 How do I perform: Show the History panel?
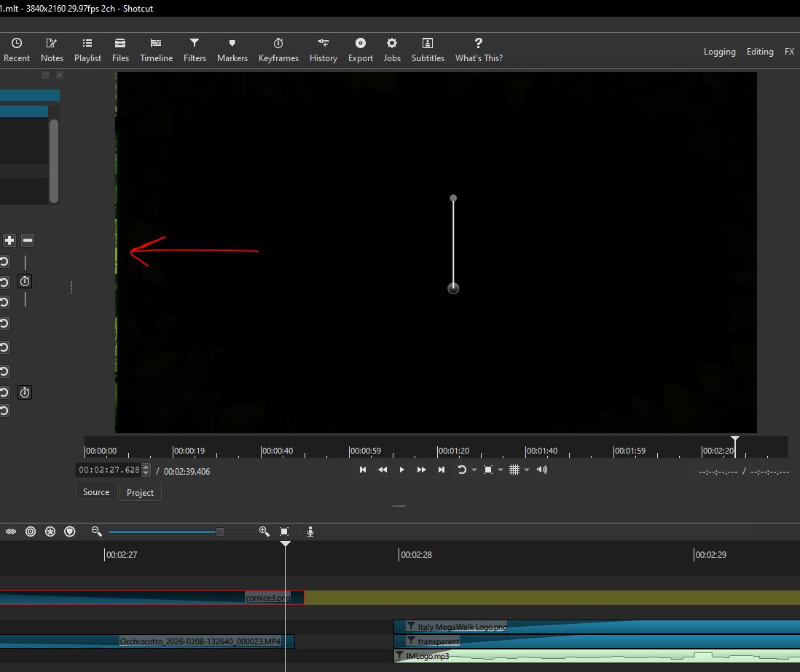(323, 50)
